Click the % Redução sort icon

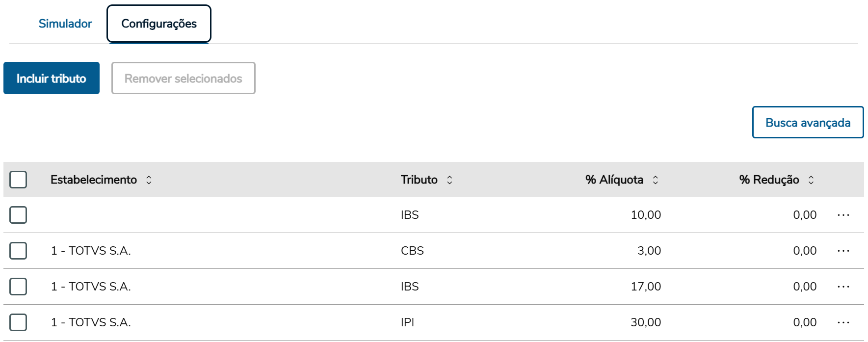coord(811,180)
